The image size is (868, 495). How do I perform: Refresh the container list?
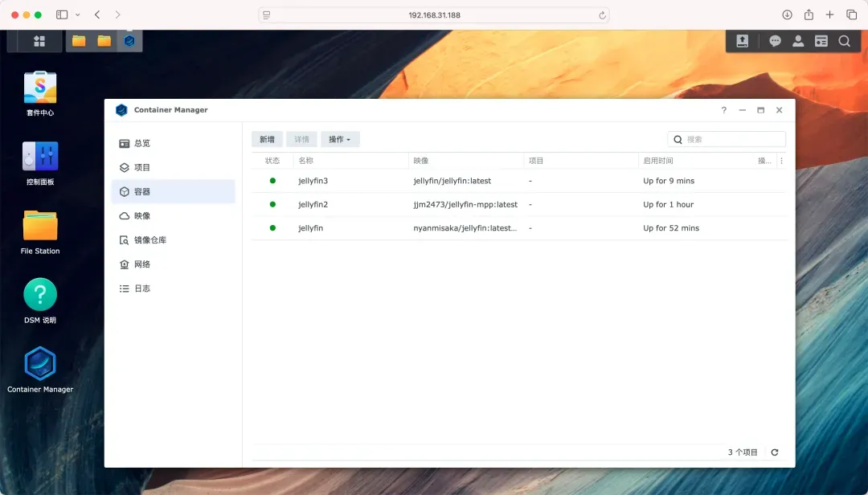coord(775,452)
